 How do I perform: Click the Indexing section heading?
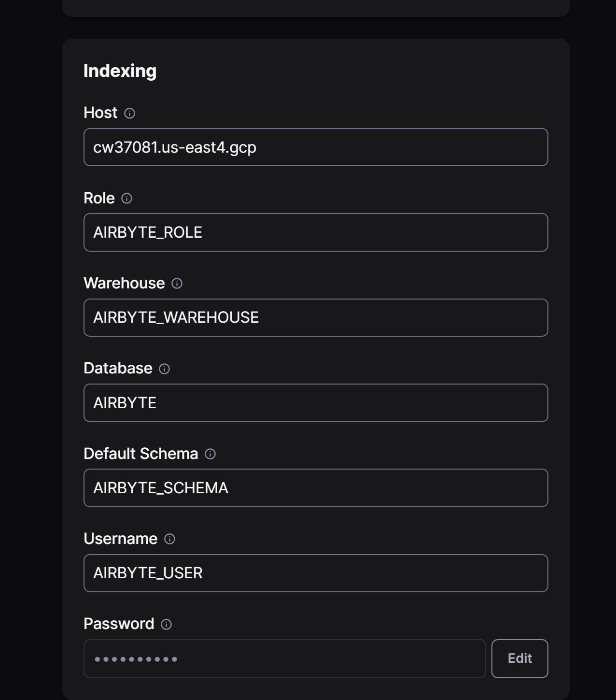(x=120, y=71)
